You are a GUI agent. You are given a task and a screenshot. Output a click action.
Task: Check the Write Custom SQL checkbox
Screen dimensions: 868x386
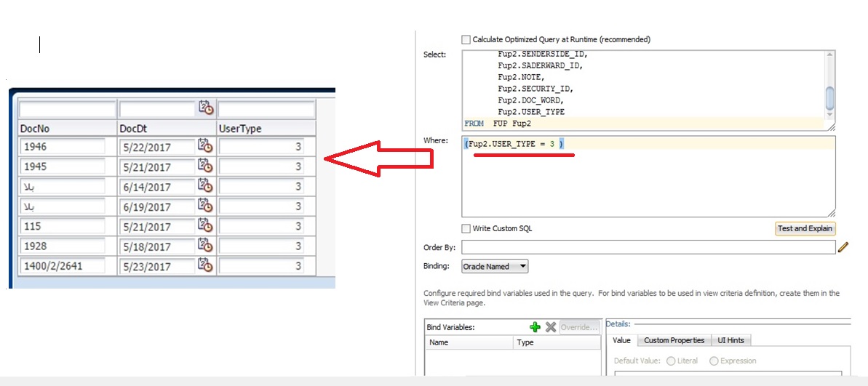coord(466,228)
